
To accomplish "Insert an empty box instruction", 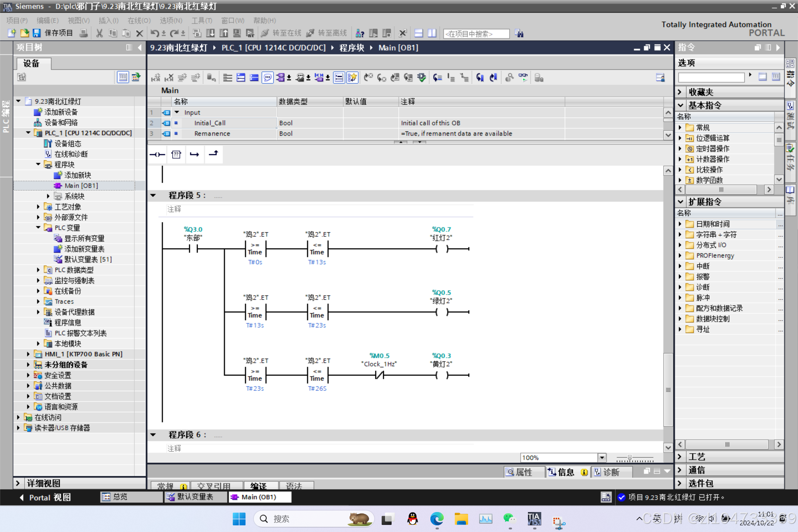I will pyautogui.click(x=176, y=154).
